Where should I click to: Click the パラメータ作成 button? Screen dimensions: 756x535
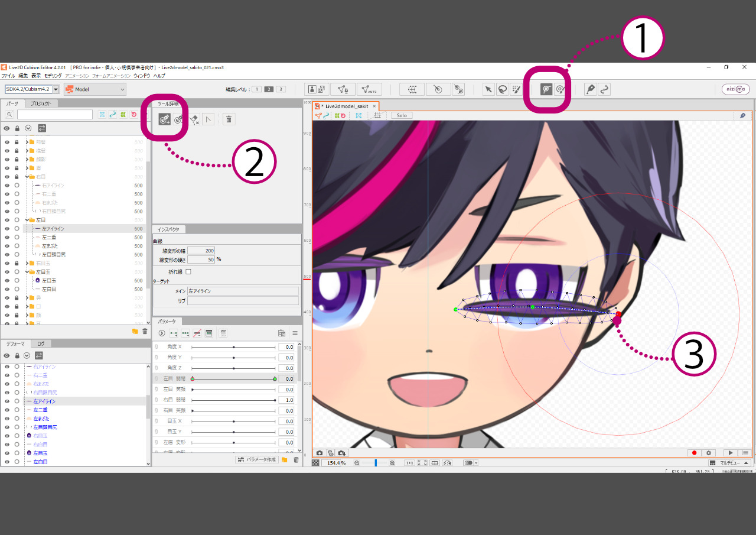point(256,459)
